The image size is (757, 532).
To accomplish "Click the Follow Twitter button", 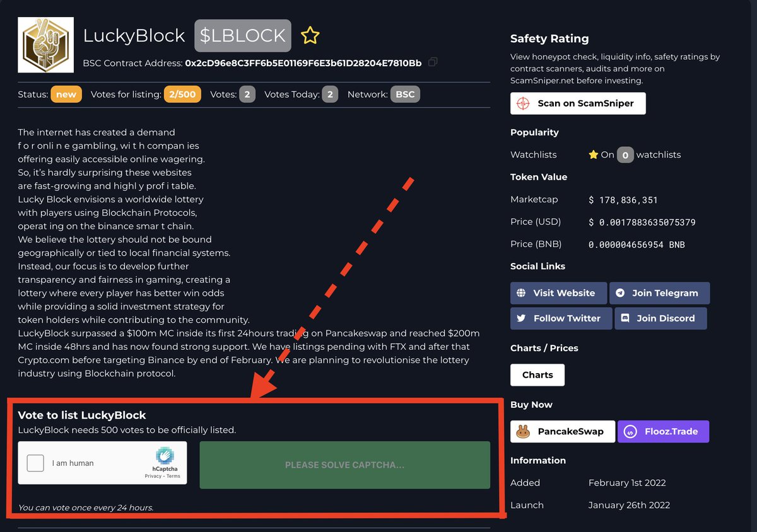I will 561,318.
